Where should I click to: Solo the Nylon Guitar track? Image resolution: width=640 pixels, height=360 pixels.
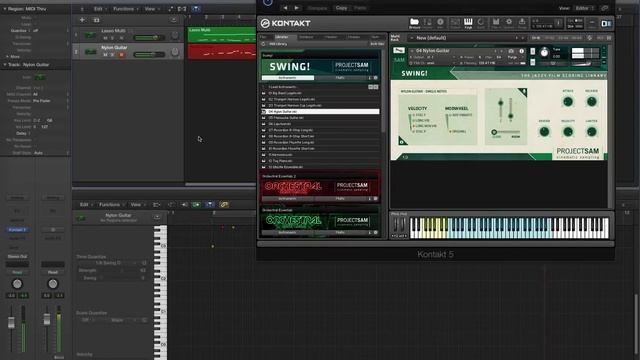[x=113, y=54]
